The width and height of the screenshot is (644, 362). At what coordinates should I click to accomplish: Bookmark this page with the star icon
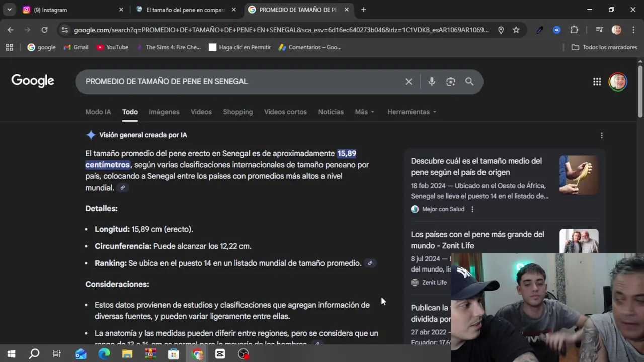(516, 30)
